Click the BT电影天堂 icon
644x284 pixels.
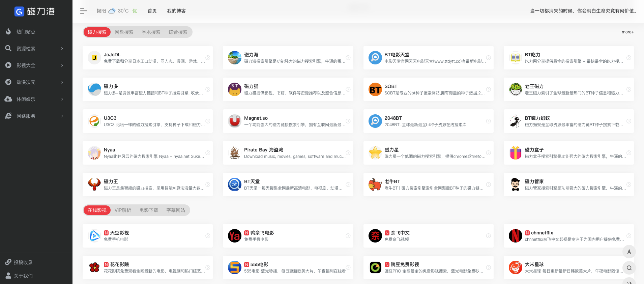tap(375, 58)
